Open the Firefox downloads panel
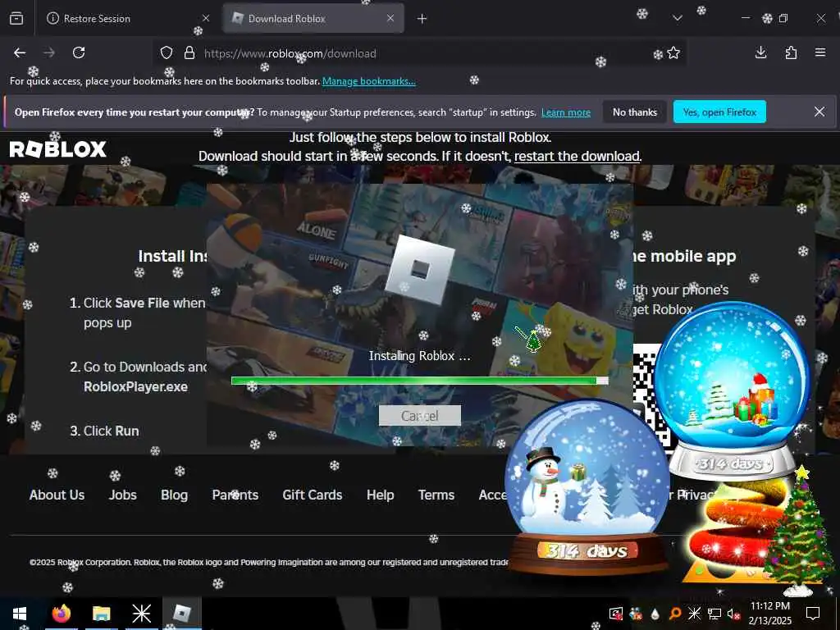The height and width of the screenshot is (630, 840). point(760,52)
